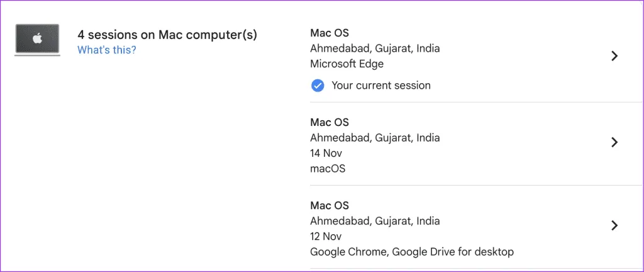
Task: Click the blue checkmark current session icon
Action: click(318, 86)
